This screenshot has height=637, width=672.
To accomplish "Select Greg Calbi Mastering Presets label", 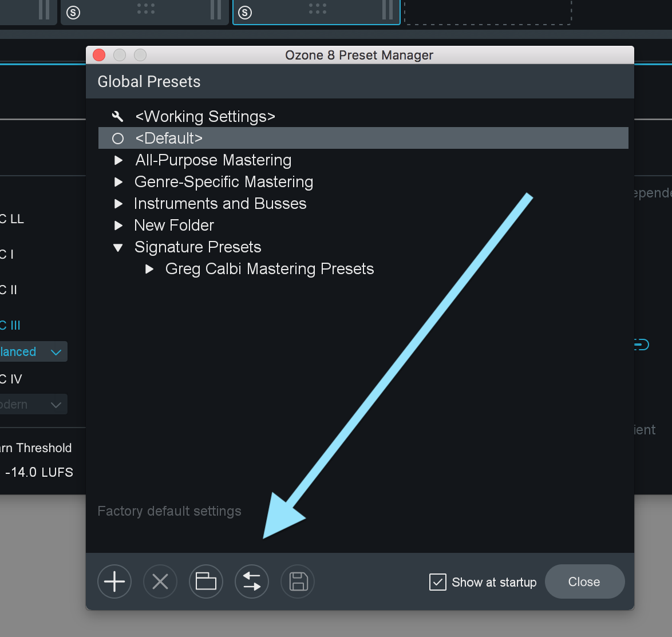I will [270, 269].
